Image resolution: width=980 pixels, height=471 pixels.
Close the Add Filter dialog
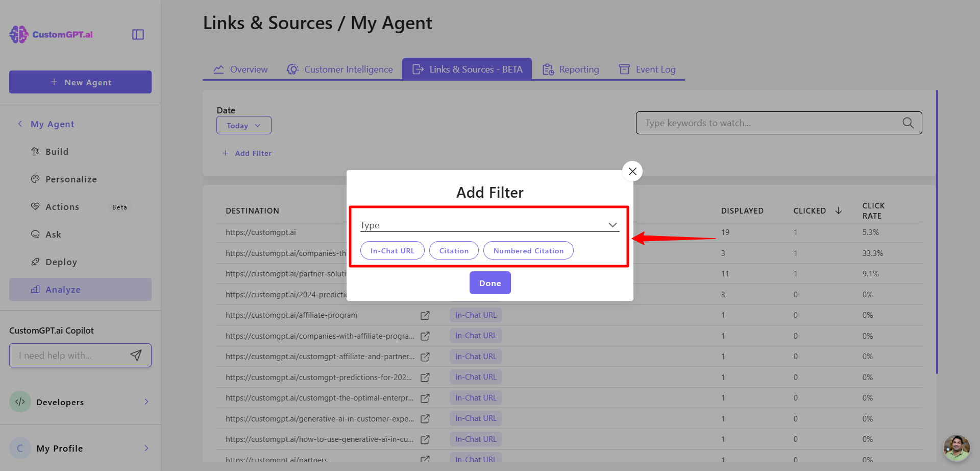632,171
